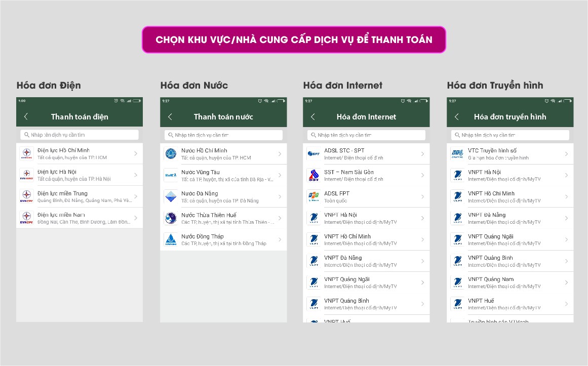Open chevron for Internet VNPT Đà Nẵng

coord(422,261)
